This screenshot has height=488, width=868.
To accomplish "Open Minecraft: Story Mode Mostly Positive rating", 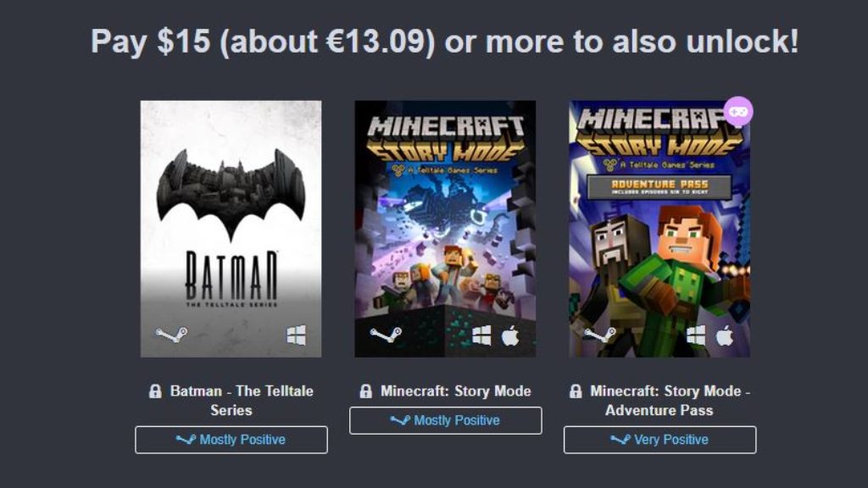I will (x=445, y=420).
